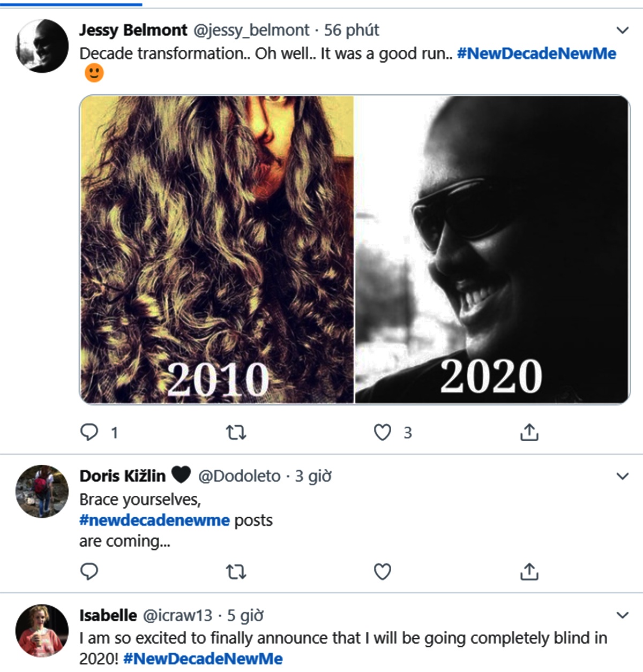The width and height of the screenshot is (643, 672).
Task: Open Jessy Belmont's profile picture
Action: [42, 46]
